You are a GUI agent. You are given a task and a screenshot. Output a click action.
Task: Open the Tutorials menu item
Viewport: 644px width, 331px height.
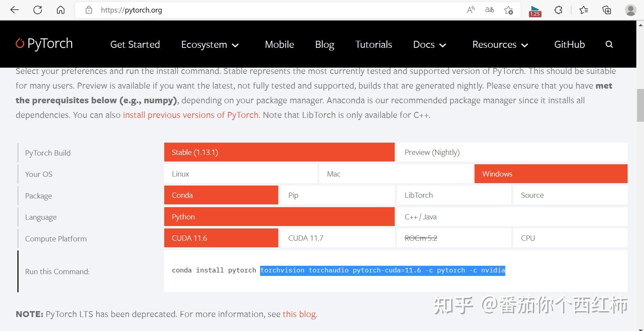coord(373,44)
